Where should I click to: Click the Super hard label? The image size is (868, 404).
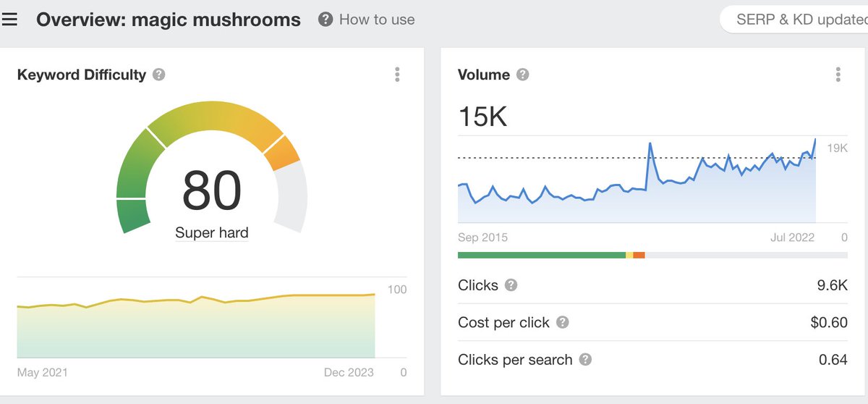(x=212, y=233)
